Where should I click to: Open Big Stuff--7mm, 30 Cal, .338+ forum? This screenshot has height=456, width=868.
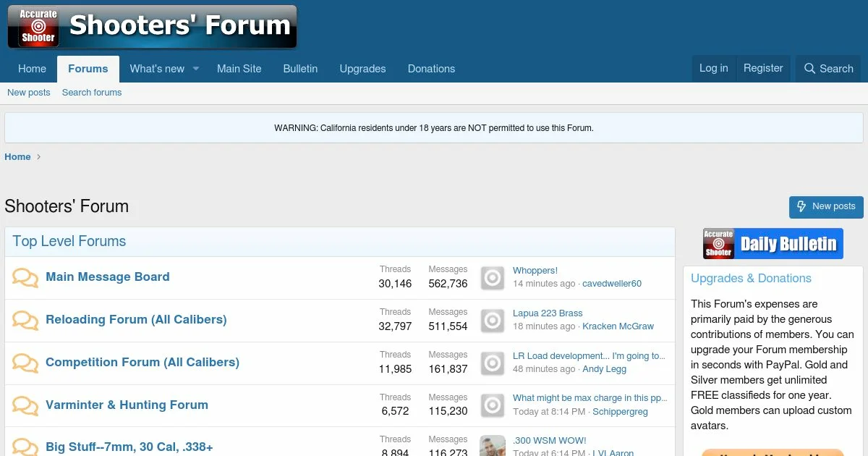pos(129,447)
